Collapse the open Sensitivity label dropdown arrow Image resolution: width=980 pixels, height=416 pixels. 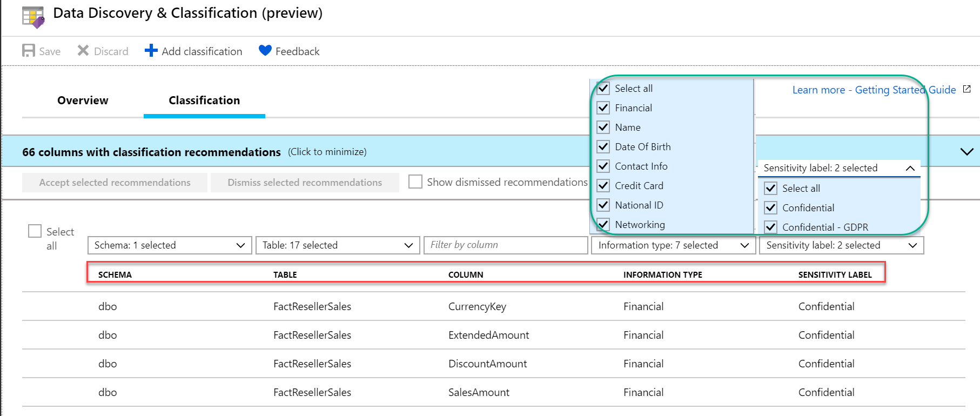point(910,168)
